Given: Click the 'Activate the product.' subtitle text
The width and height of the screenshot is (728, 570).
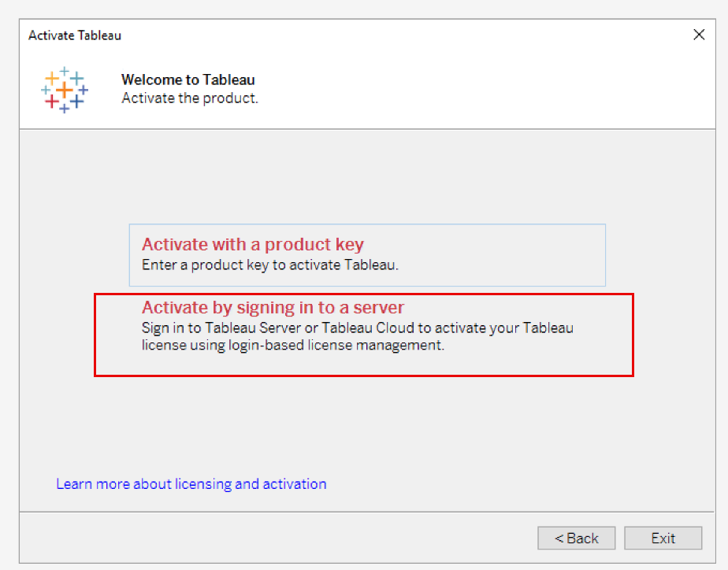Looking at the screenshot, I should (189, 98).
